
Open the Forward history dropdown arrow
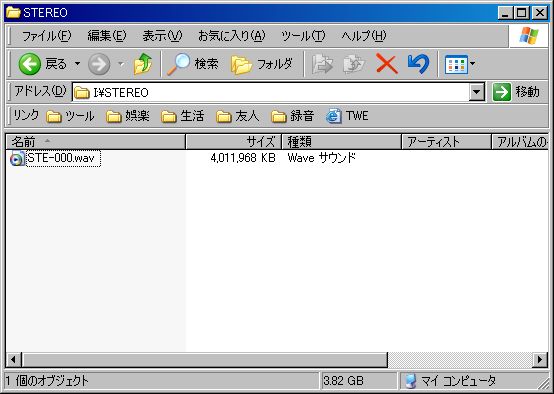click(x=121, y=64)
